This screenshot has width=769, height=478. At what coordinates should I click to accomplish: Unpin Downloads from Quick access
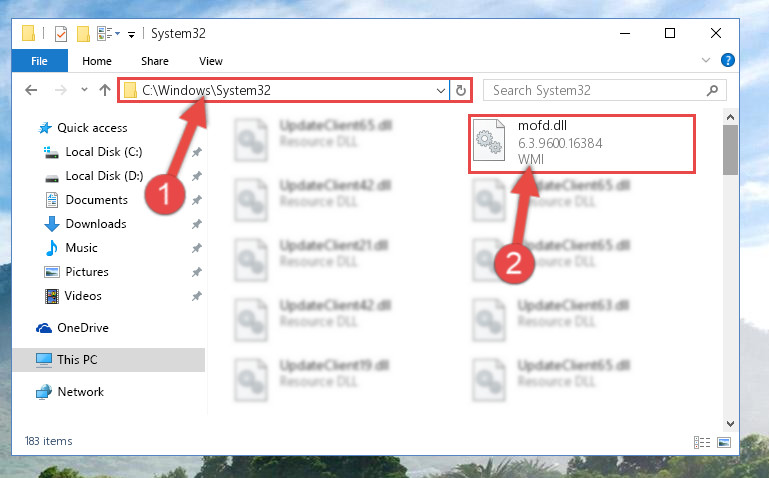(x=197, y=224)
